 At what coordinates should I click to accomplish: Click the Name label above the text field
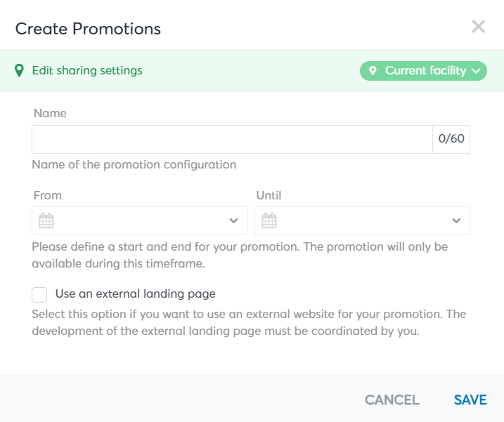[x=50, y=113]
